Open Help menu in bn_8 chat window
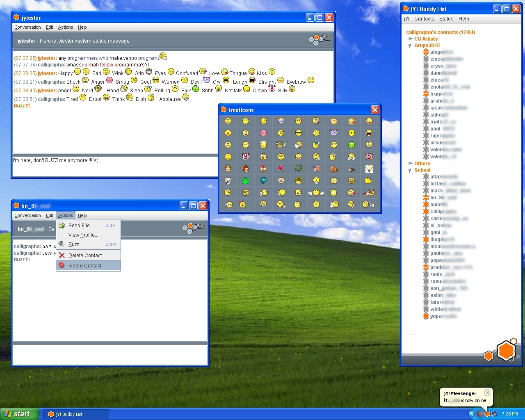The image size is (525, 420). (x=82, y=215)
